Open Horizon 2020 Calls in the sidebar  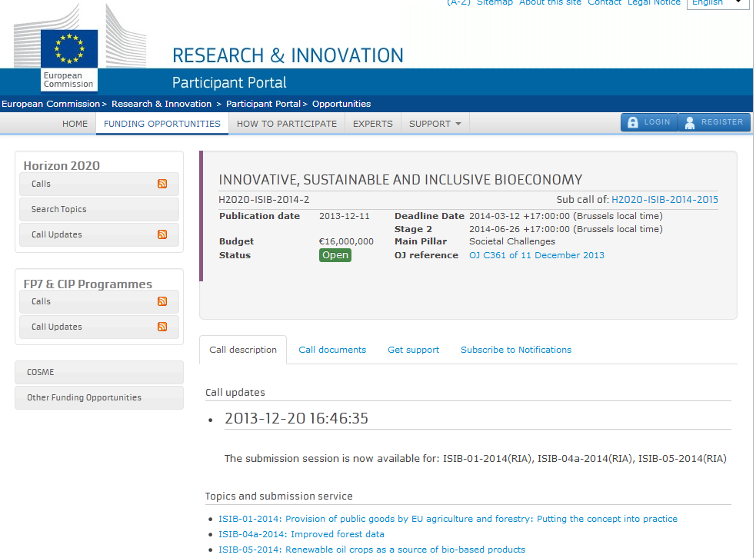click(99, 184)
